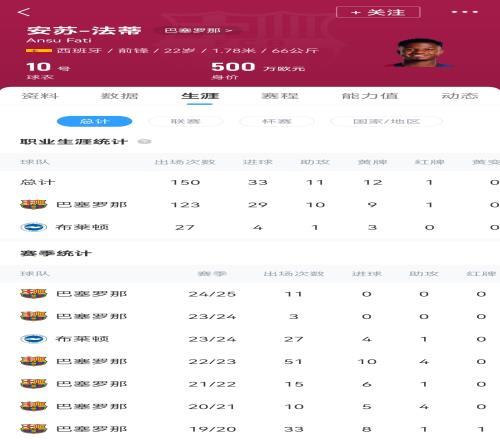Open the three-dot more options menu
Screen dimensions: 500x440
click(465, 12)
